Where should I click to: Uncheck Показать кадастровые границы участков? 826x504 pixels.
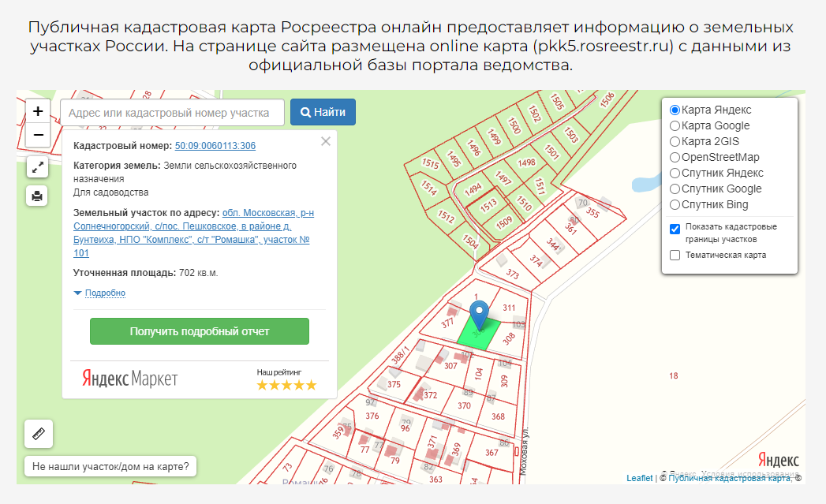(675, 229)
